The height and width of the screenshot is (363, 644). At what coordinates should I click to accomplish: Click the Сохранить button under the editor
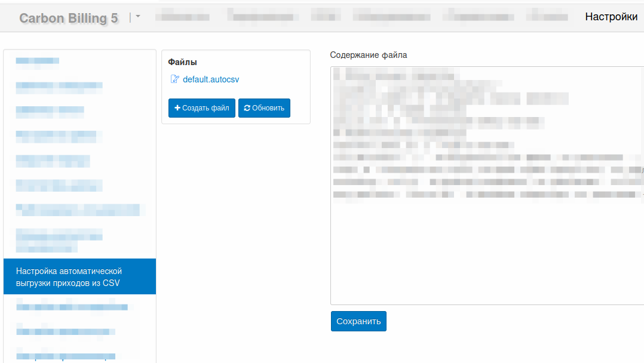358,321
